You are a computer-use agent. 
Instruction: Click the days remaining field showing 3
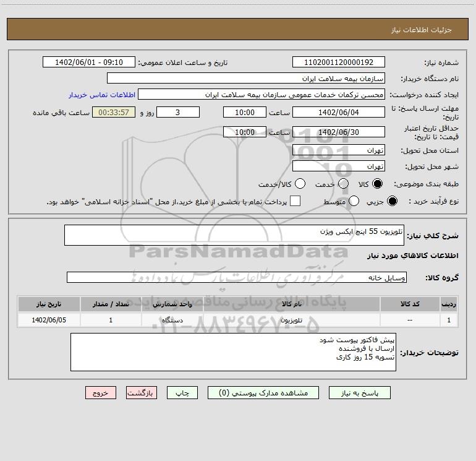pos(178,112)
